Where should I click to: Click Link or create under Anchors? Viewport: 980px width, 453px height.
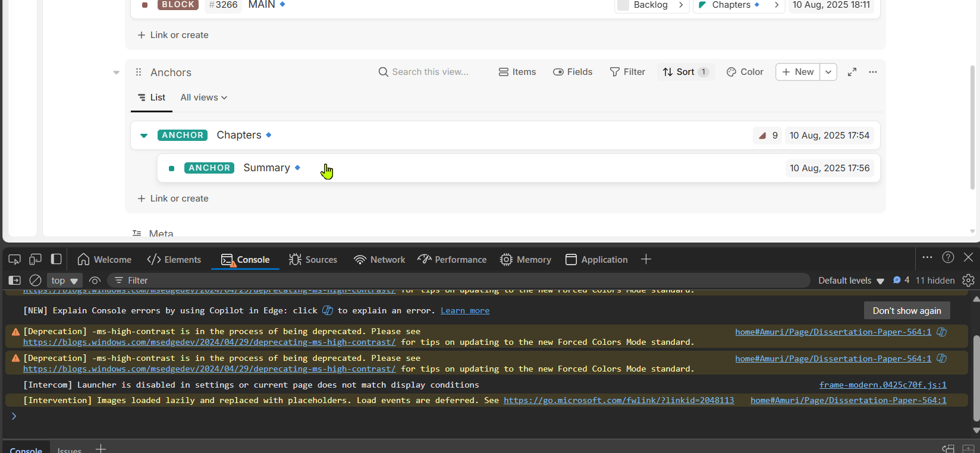point(173,199)
